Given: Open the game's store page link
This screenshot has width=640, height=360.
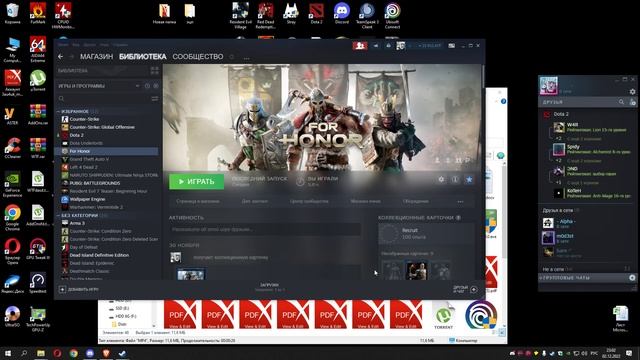Looking at the screenshot, I should 198,201.
